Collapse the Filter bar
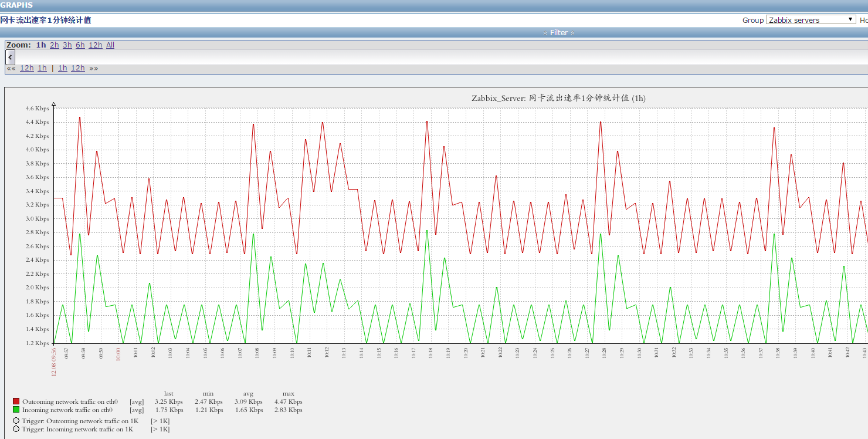The height and width of the screenshot is (439, 868). (559, 33)
